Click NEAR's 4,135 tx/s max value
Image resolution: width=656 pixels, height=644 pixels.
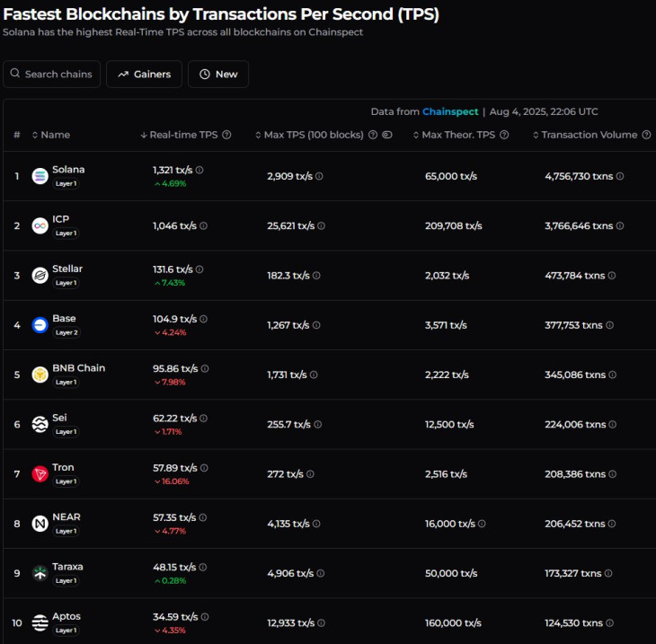[x=288, y=524]
